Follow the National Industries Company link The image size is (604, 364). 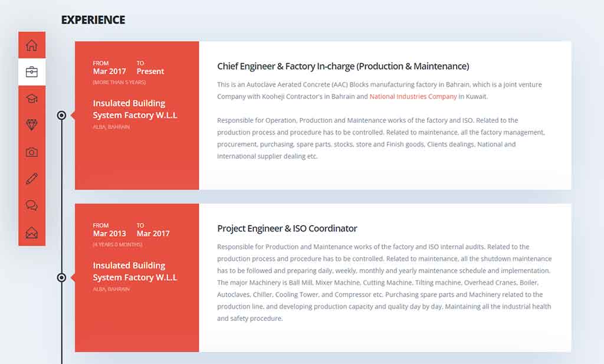(x=413, y=96)
